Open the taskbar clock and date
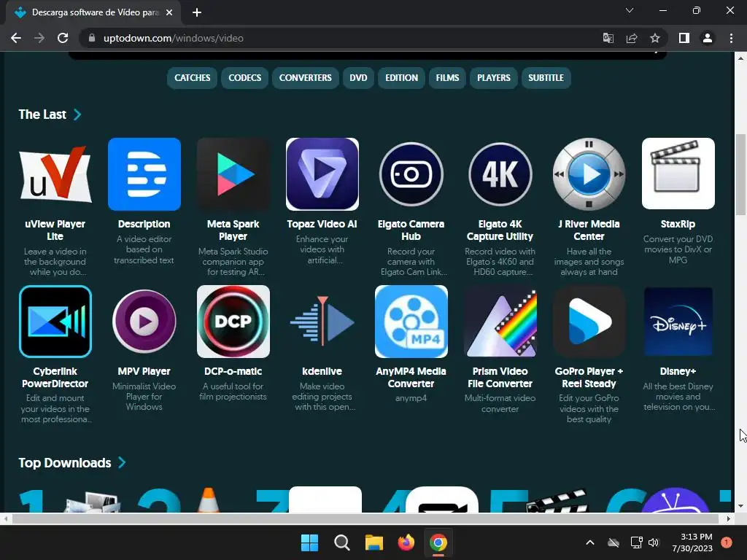Viewport: 747px width, 560px height. click(692, 542)
